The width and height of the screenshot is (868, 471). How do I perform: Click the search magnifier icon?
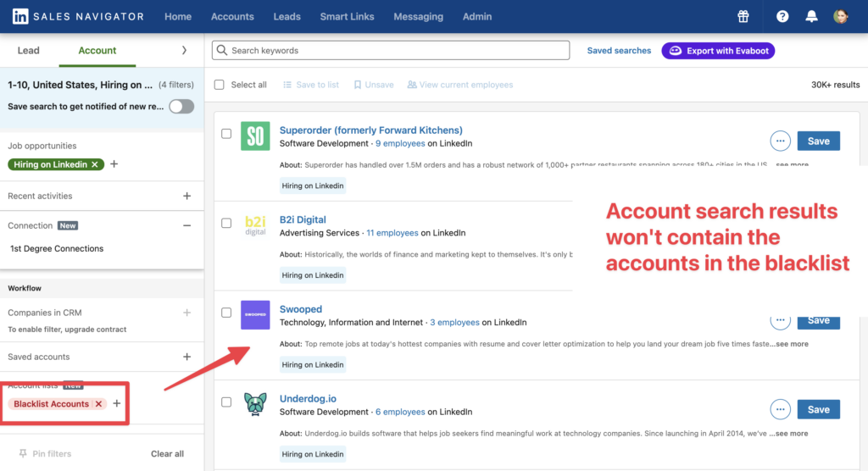click(222, 50)
